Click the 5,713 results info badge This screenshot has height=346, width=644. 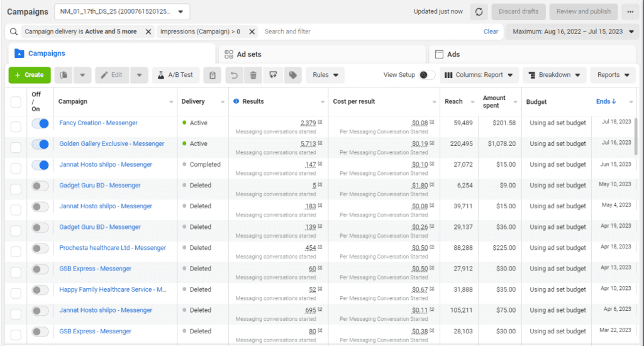[x=320, y=143]
